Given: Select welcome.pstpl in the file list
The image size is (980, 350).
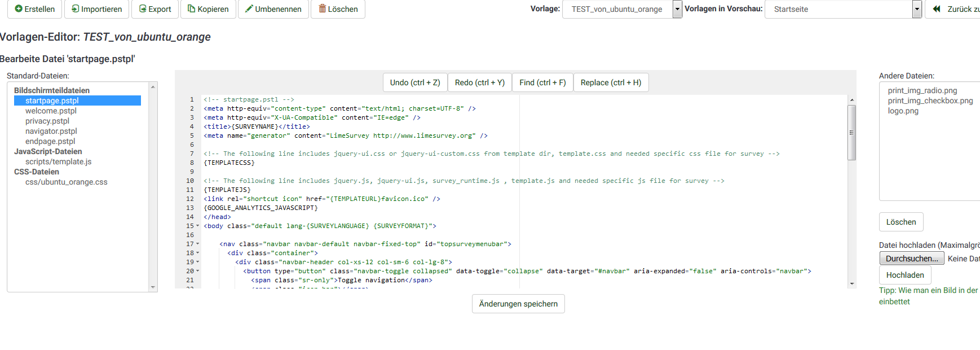Looking at the screenshot, I should click(51, 111).
